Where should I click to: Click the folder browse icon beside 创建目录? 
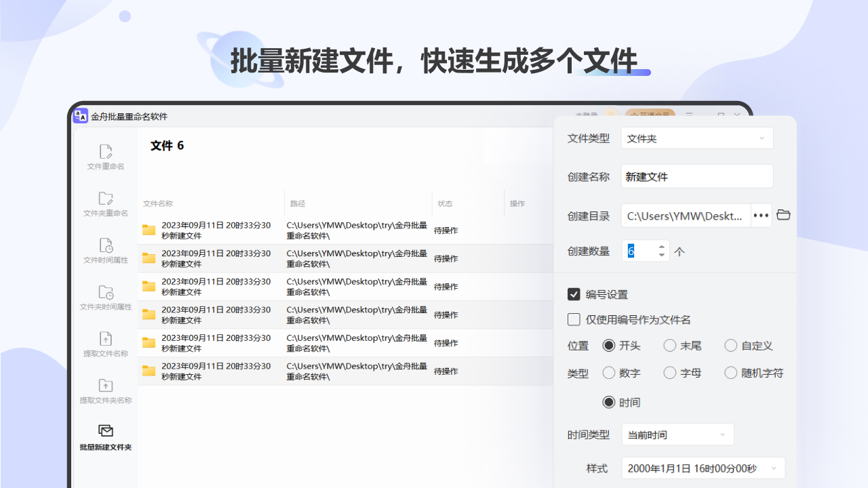pos(783,215)
